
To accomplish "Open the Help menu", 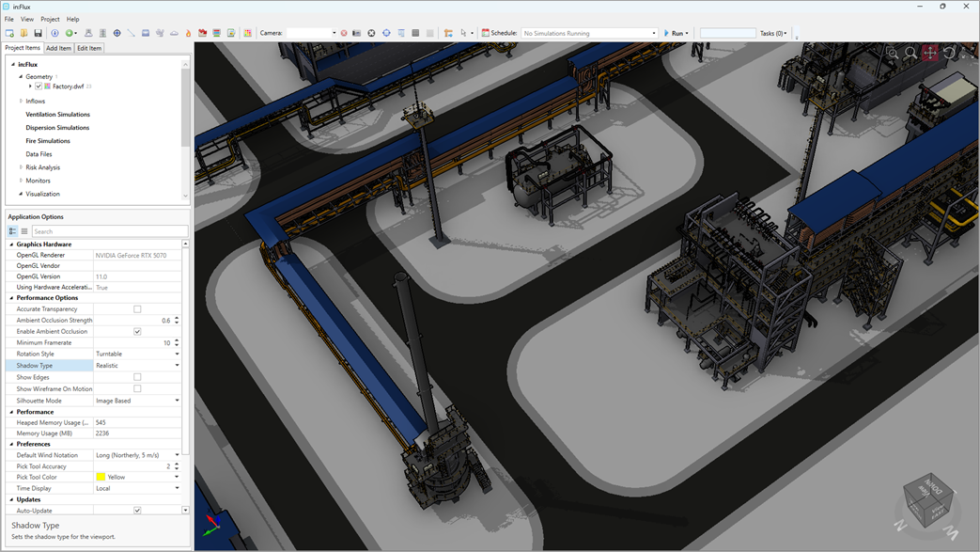I will tap(72, 20).
